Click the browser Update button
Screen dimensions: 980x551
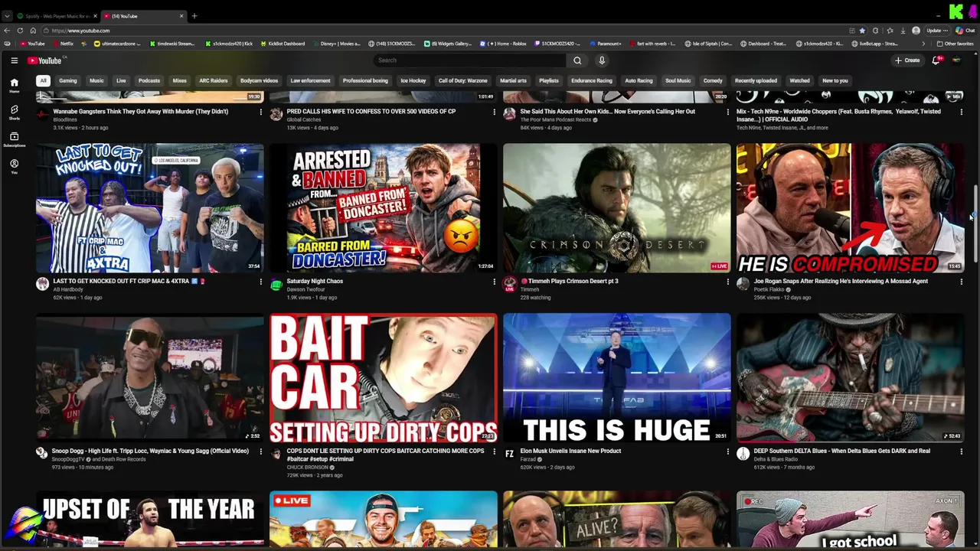click(937, 31)
